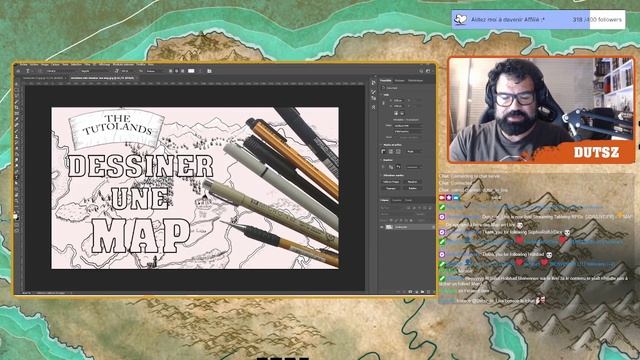The width and height of the screenshot is (640, 360).
Task: Select the Arrière-plan layer thumbnail
Action: pos(389,227)
